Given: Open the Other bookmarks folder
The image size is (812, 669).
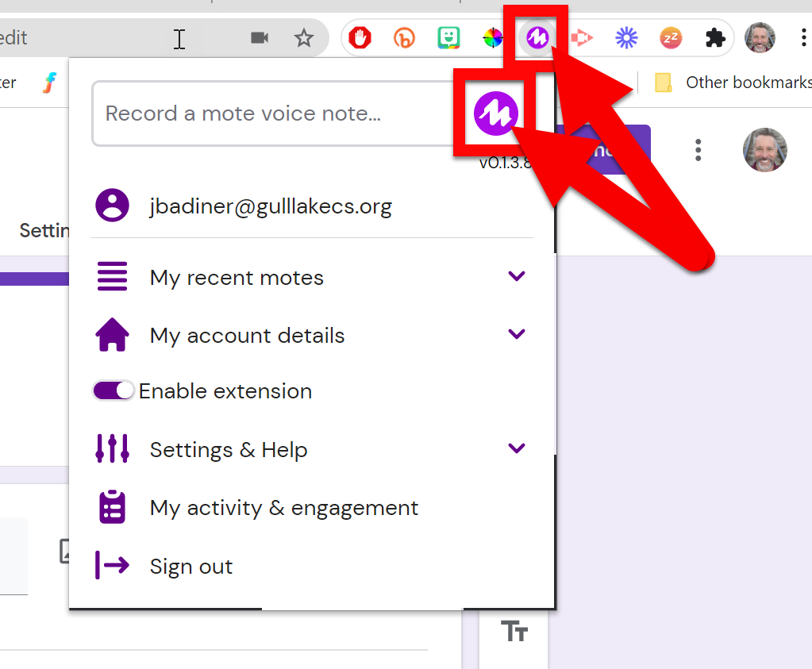Looking at the screenshot, I should (732, 83).
